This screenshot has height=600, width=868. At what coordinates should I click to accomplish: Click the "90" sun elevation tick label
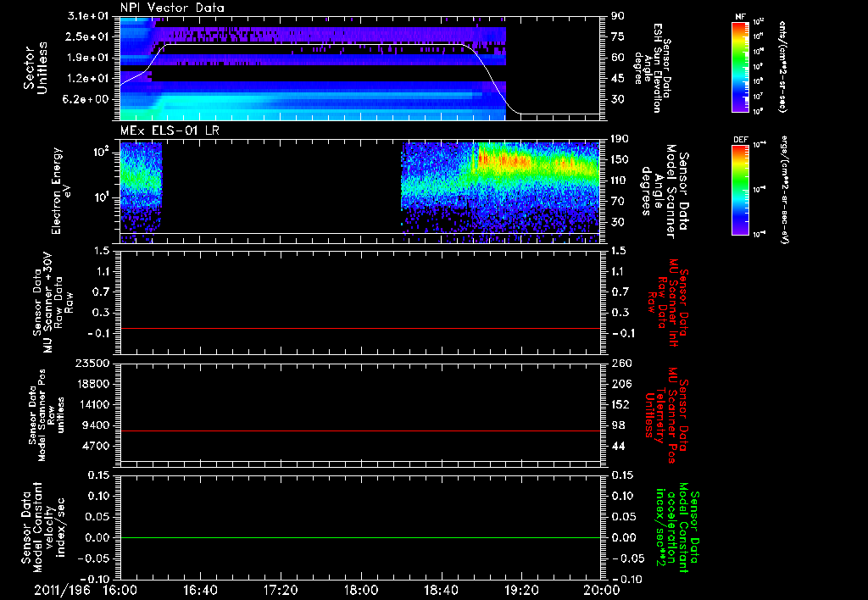(x=618, y=16)
